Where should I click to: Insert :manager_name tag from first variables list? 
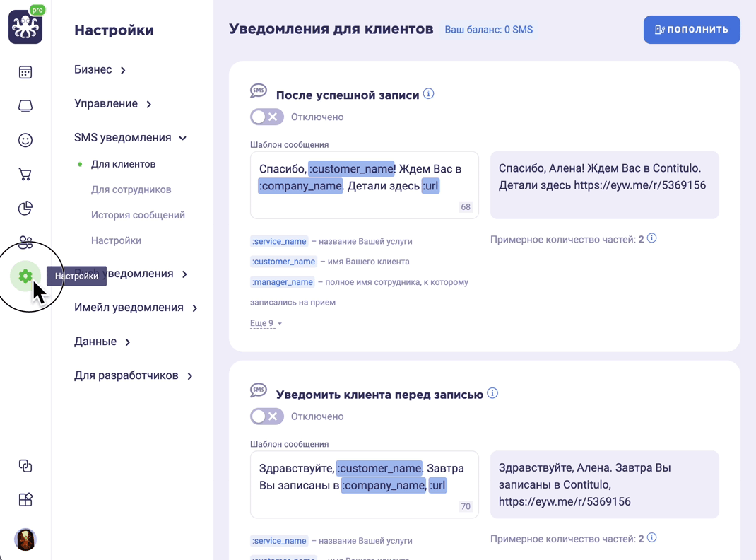283,281
